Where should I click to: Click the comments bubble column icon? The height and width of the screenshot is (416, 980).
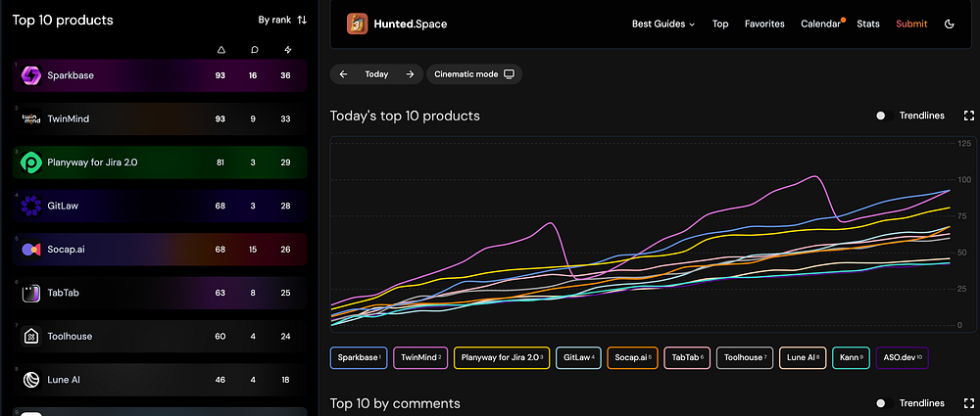click(254, 50)
